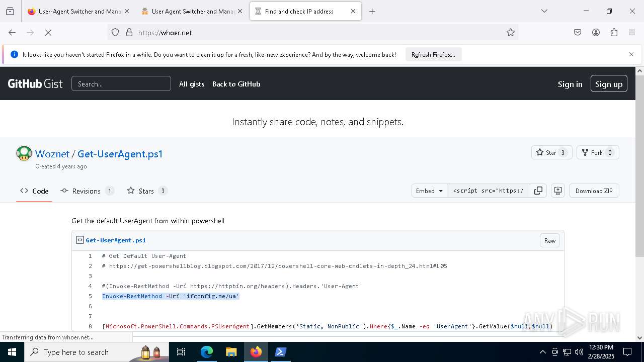Open network icon in system tray
The width and height of the screenshot is (644, 362).
567,352
